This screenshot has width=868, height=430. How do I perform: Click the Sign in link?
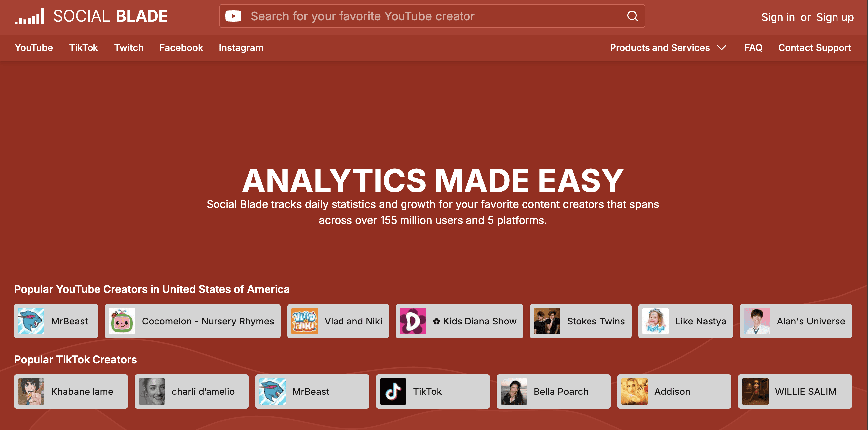[x=778, y=17]
